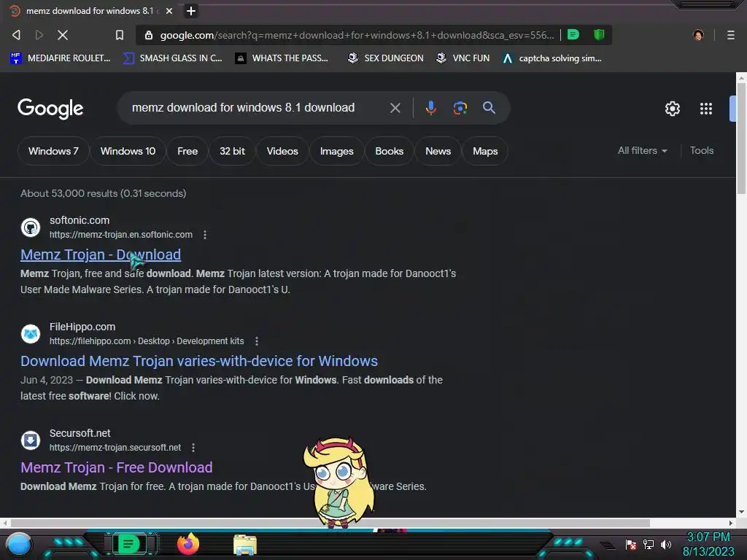The height and width of the screenshot is (560, 747).
Task: Open the SMASH GLASS IN C... bookmark
Action: click(x=172, y=58)
